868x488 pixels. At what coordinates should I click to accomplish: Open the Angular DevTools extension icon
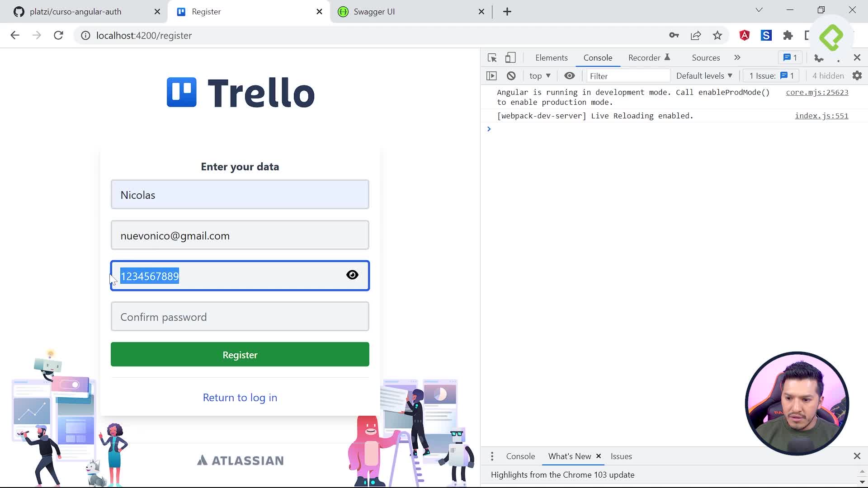(745, 35)
